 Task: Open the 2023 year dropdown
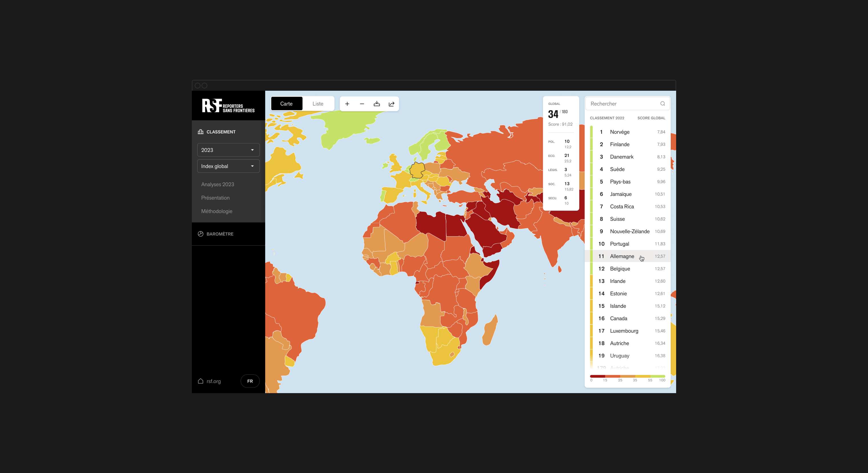227,150
